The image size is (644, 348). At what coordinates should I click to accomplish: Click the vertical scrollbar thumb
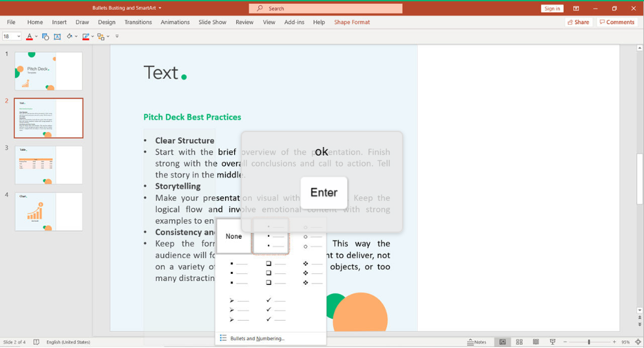click(639, 179)
